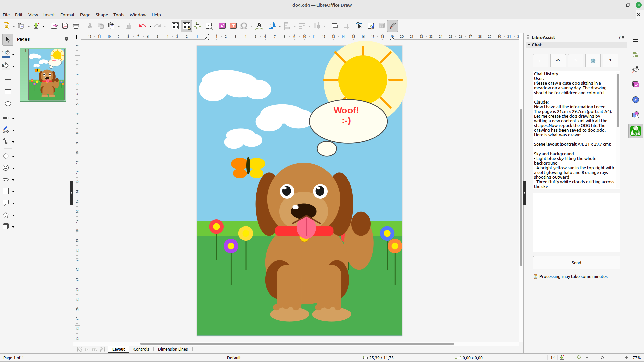
Task: Open the Navigator sidebar icon
Action: 635,100
